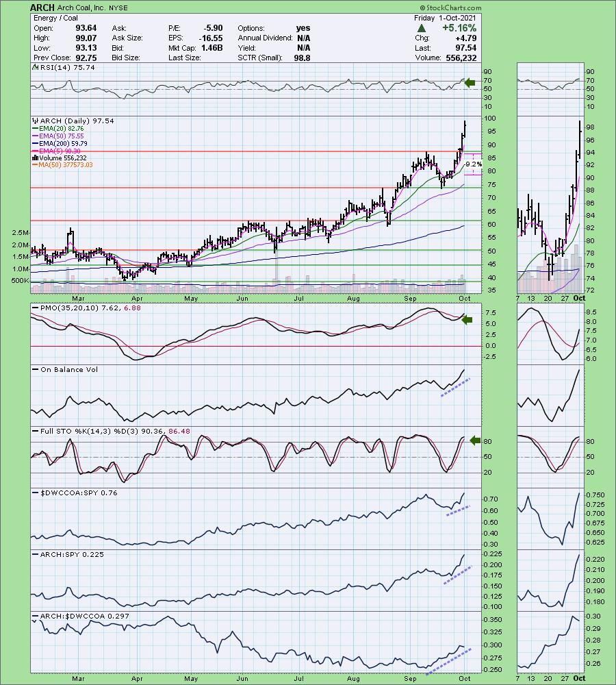Click the ARCH (Daily) 97.54 legend label

click(77, 121)
